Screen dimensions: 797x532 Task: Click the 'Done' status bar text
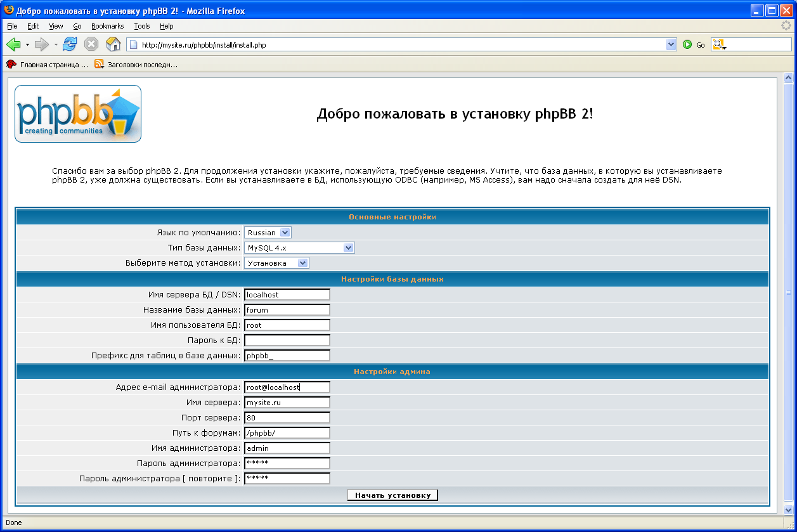(13, 522)
